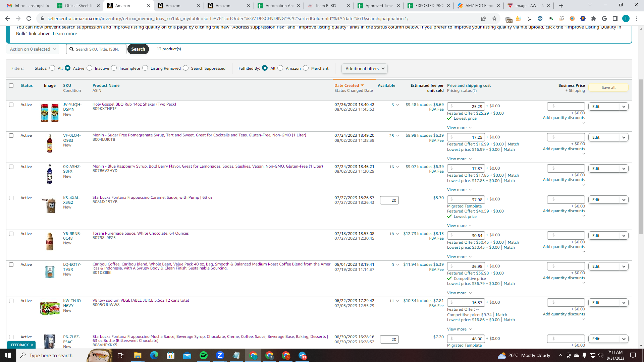Click the price field showing 25.29
Image resolution: width=644 pixels, height=362 pixels.
click(466, 107)
